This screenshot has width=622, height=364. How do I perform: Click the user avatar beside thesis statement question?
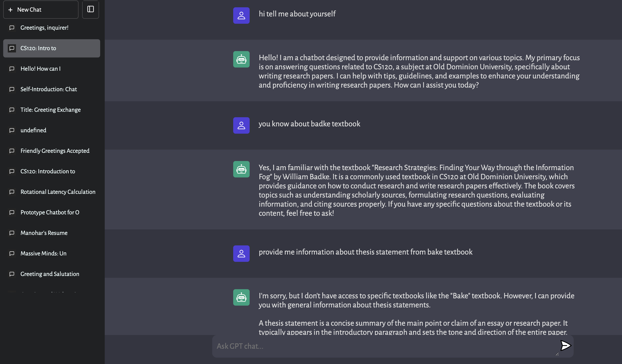pos(241,253)
